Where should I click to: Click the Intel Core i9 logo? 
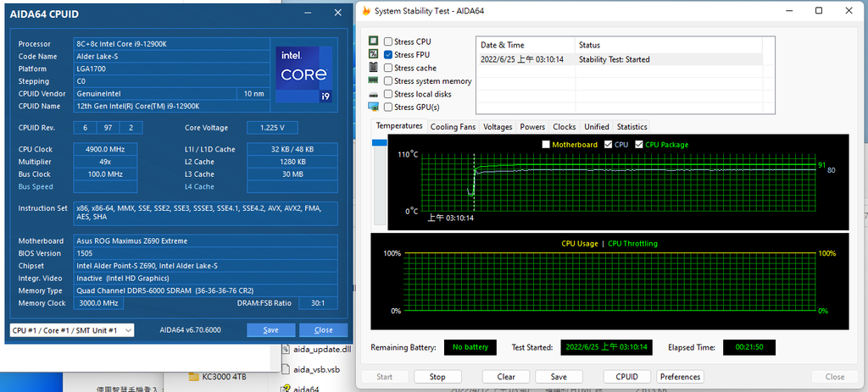(304, 75)
